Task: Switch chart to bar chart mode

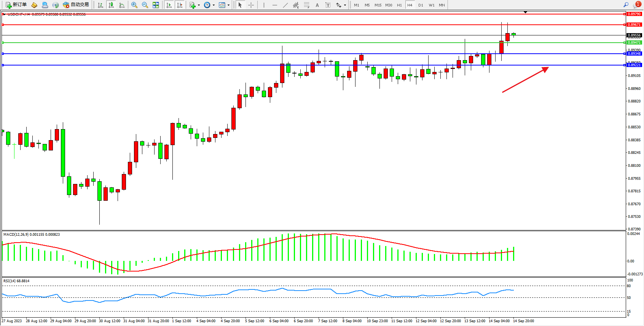Action: point(100,5)
